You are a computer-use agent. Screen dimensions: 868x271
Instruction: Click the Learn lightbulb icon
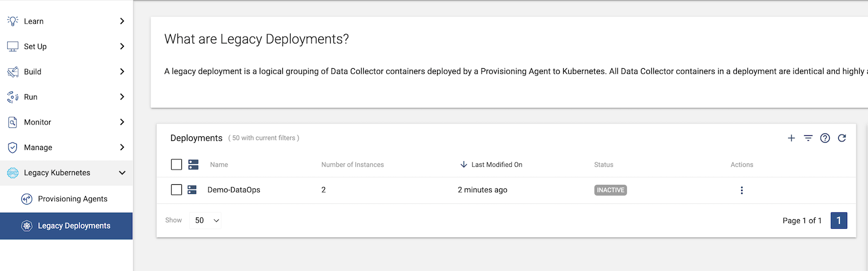point(12,21)
